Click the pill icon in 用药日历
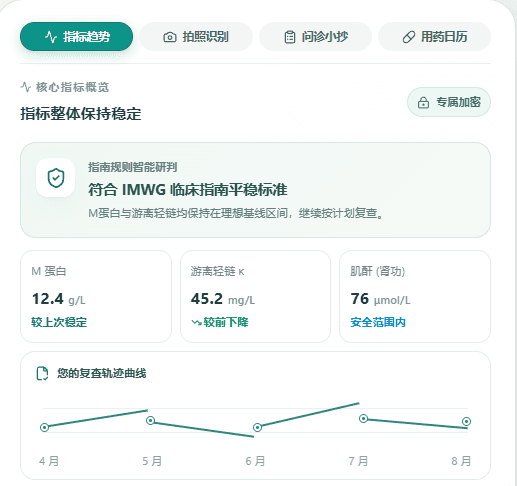The width and height of the screenshot is (517, 486). (409, 37)
